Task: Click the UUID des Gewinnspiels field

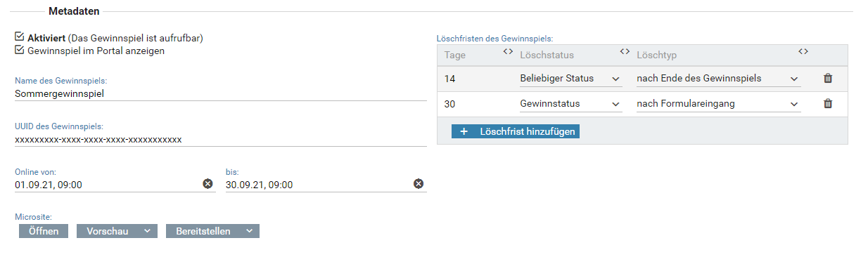Action: 220,139
